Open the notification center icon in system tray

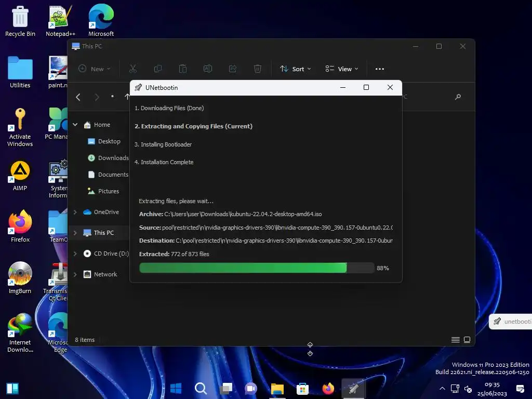pos(520,389)
